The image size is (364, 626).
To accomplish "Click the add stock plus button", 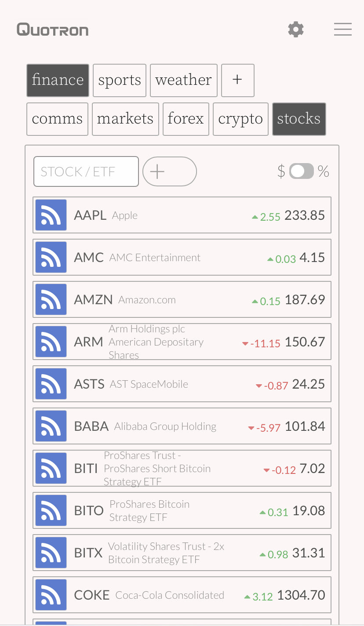I will pyautogui.click(x=170, y=171).
